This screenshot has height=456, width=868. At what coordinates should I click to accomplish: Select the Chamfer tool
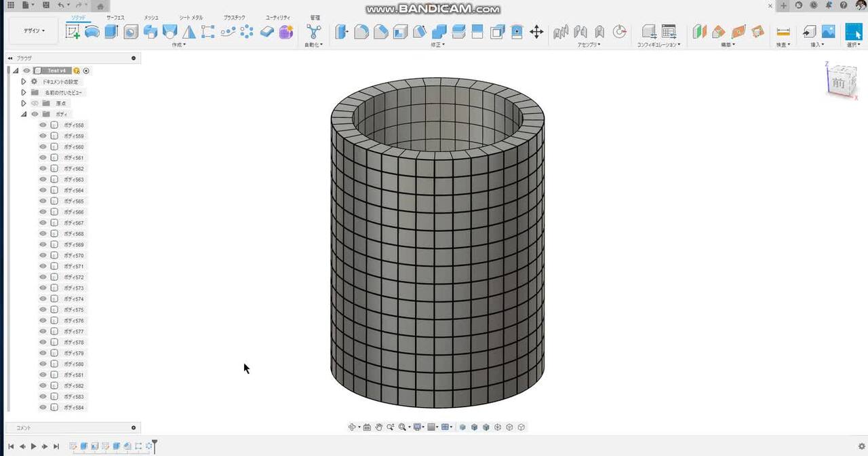pos(381,31)
